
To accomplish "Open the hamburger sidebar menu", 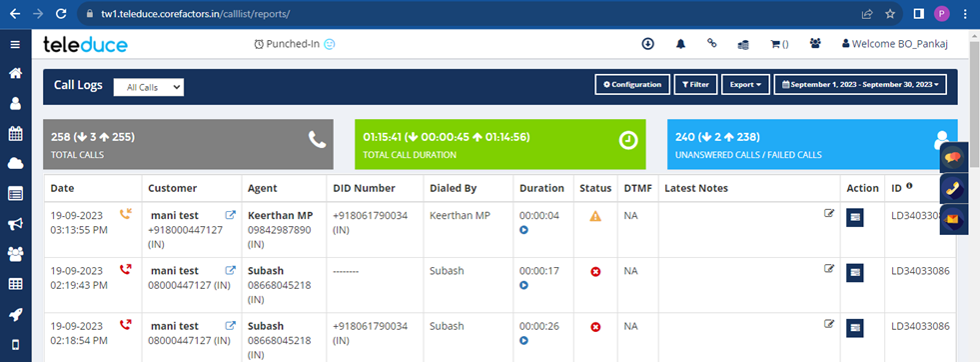I will [x=15, y=45].
